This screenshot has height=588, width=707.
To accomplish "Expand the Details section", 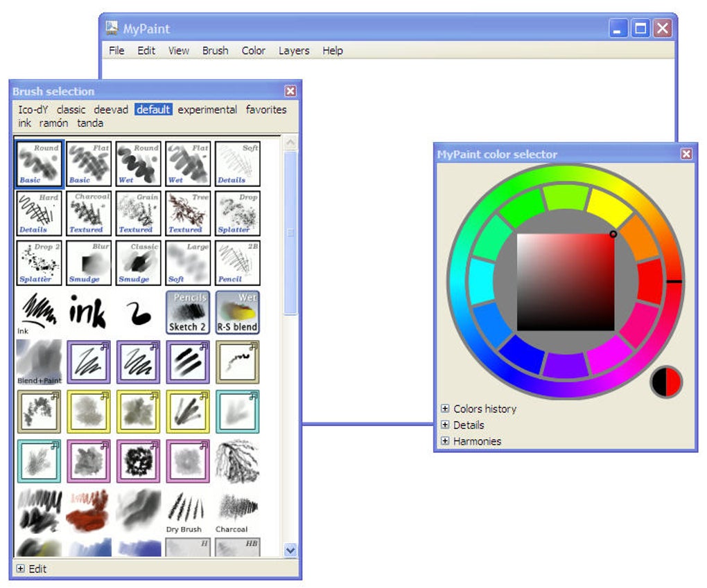I will pos(445,425).
